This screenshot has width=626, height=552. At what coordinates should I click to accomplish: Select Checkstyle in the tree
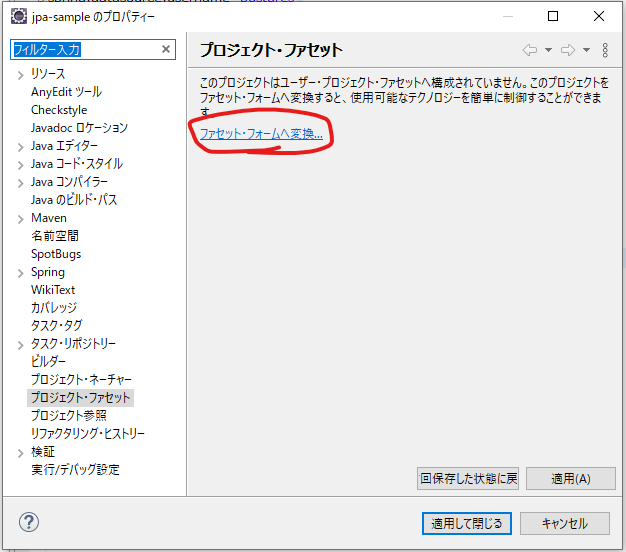(x=59, y=110)
